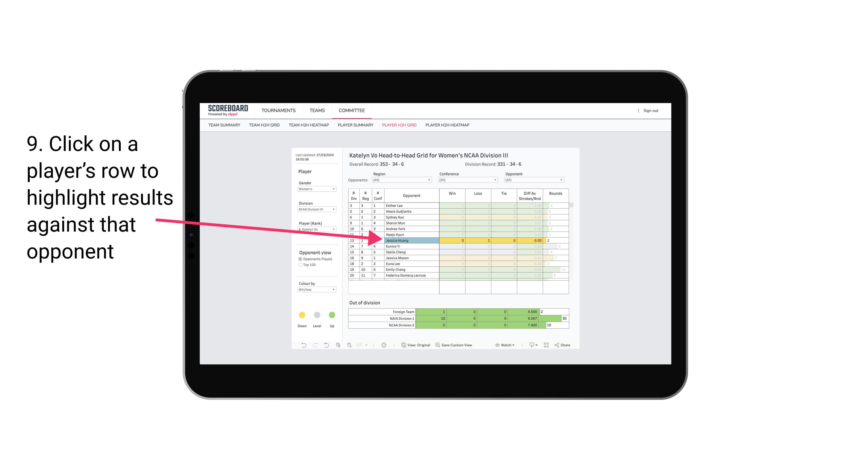Switch to Player H2H Heatmap tab
Viewport: 868px width, 467px height.
pyautogui.click(x=448, y=125)
